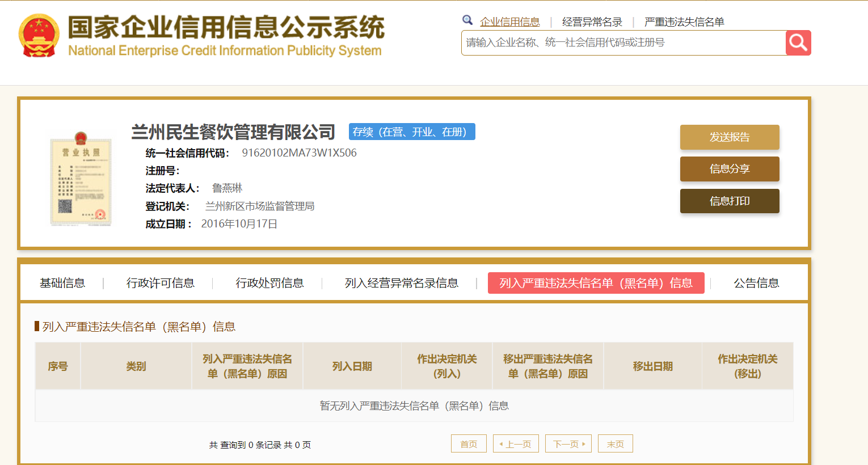
Task: Click the small magnifier icon beside 企业信用信息
Action: [x=467, y=20]
